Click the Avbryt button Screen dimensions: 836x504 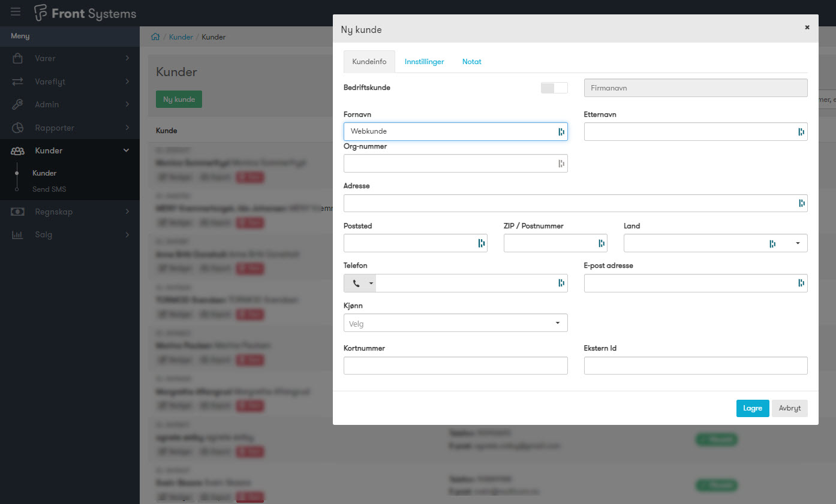click(789, 408)
